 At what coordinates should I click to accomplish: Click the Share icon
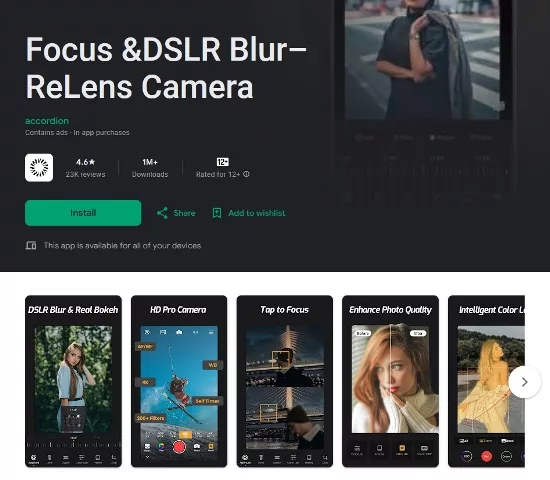click(162, 213)
